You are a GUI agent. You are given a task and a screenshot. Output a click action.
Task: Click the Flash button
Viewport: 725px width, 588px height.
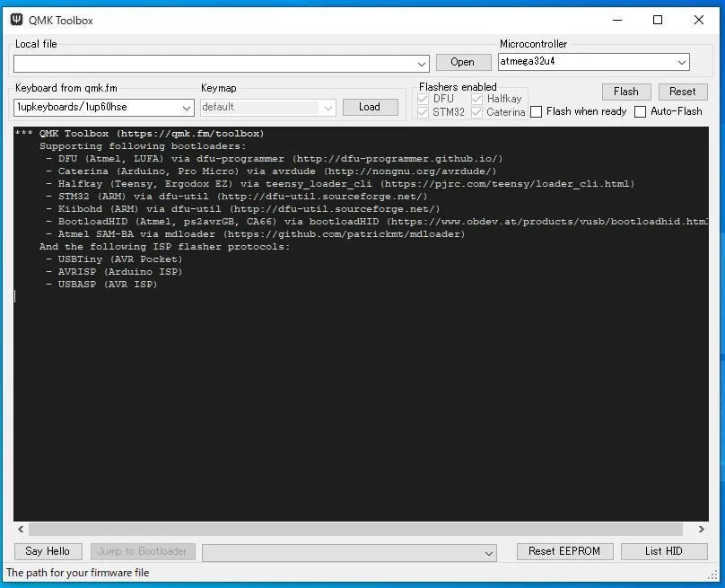625,92
